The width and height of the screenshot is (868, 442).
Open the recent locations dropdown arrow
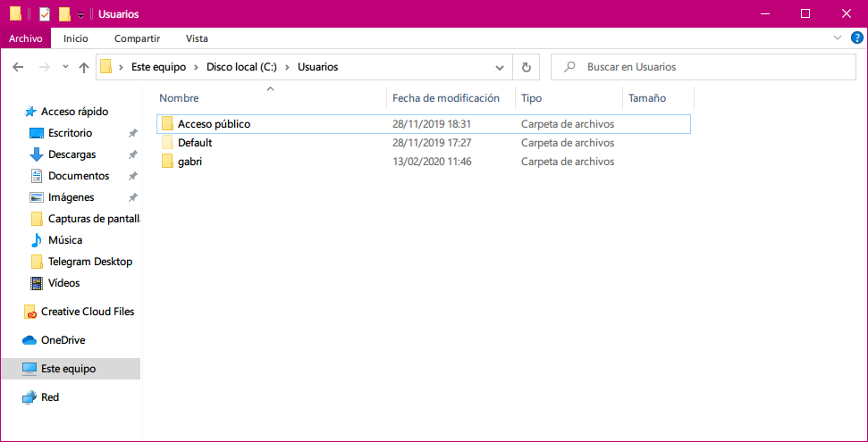65,67
